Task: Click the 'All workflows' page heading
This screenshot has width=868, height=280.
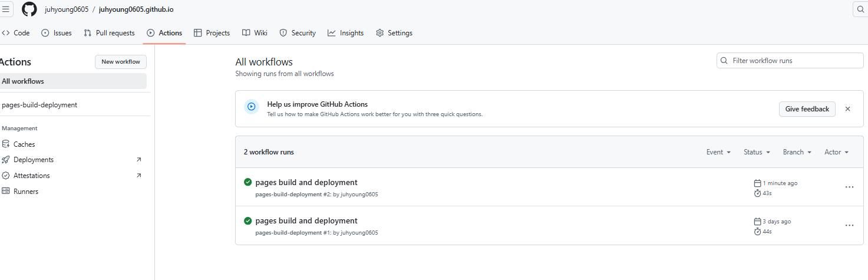Action: (264, 62)
